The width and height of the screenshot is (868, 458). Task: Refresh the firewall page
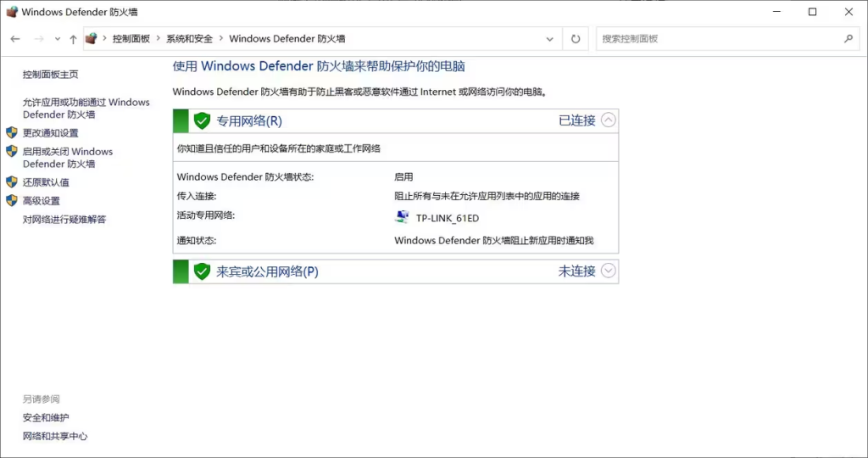pos(576,39)
